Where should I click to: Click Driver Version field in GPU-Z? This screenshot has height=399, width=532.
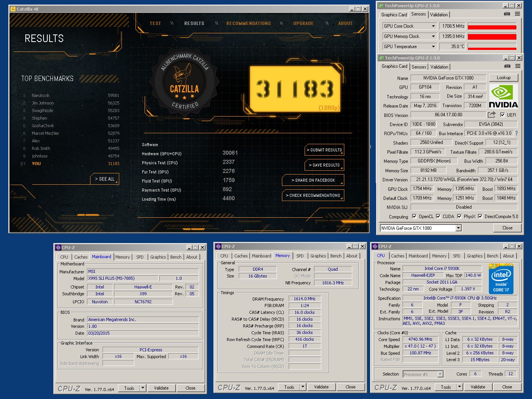point(464,179)
